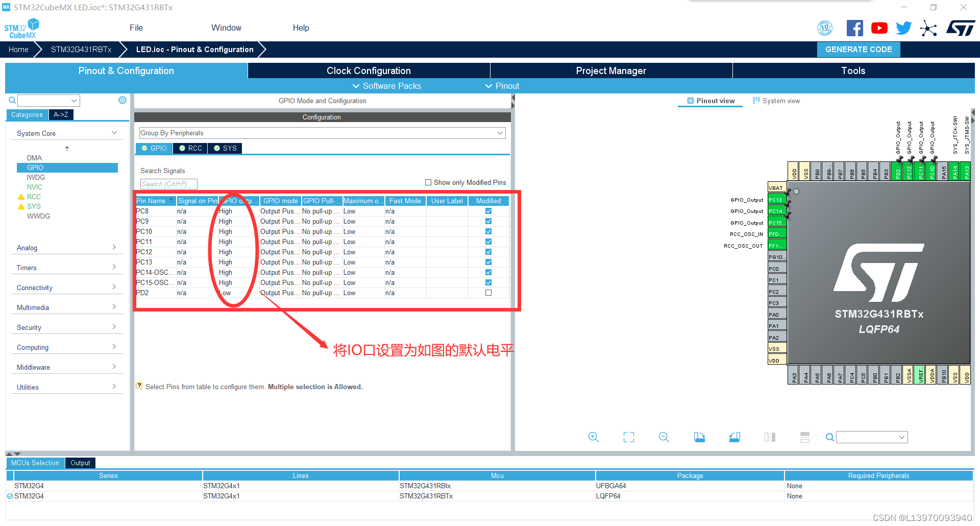
Task: Select pin PD2 on the chip
Action: 898,171
